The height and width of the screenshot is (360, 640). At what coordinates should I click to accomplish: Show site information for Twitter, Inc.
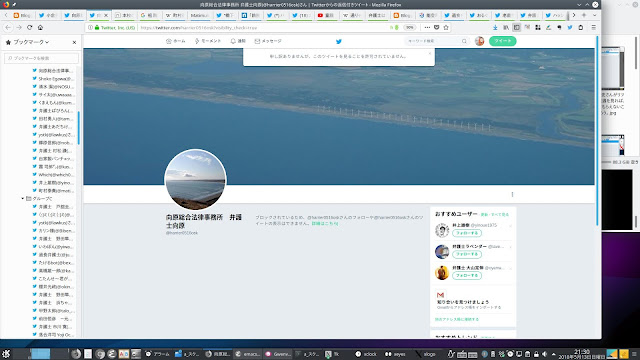click(x=111, y=28)
